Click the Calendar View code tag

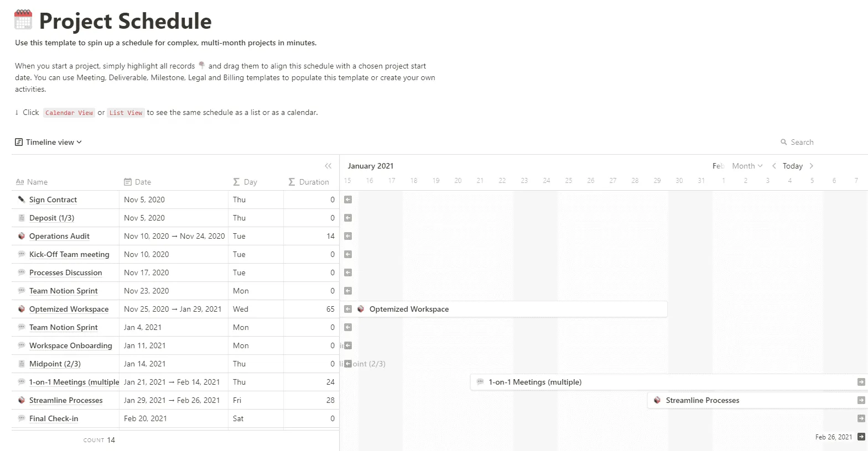tap(69, 113)
